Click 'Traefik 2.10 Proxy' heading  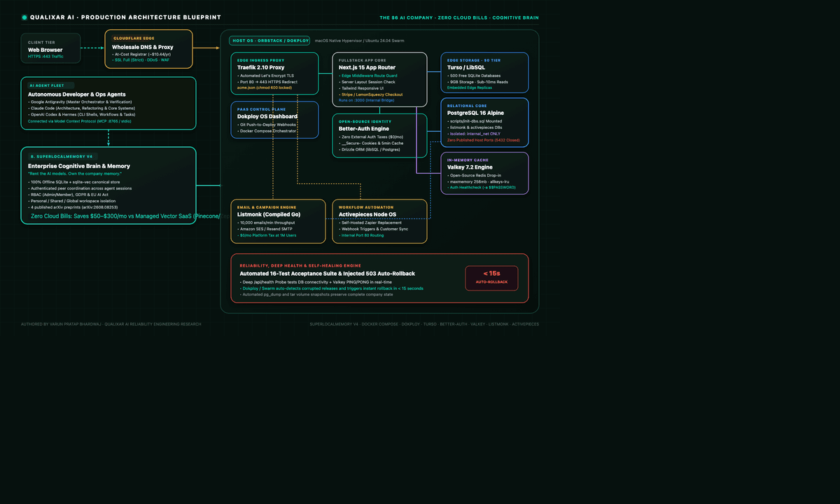click(261, 67)
